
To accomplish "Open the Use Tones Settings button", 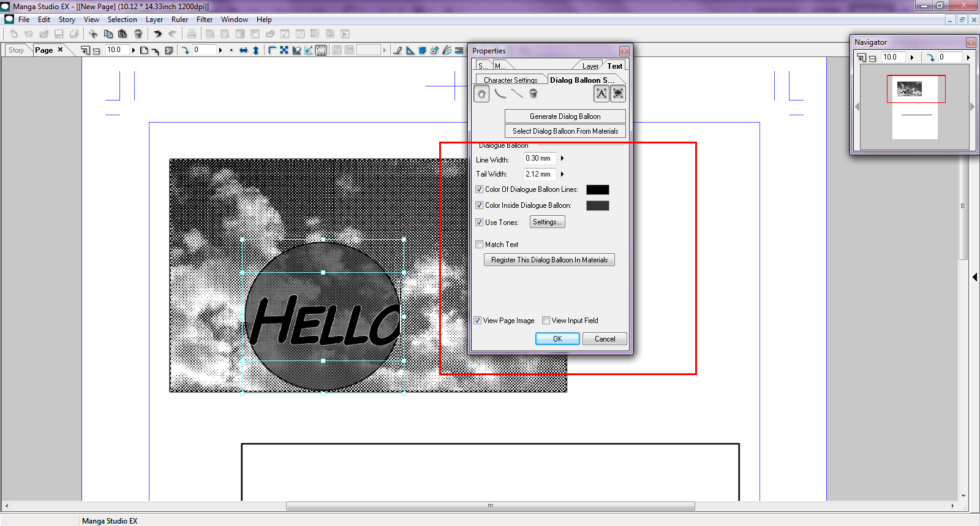I will click(x=547, y=222).
